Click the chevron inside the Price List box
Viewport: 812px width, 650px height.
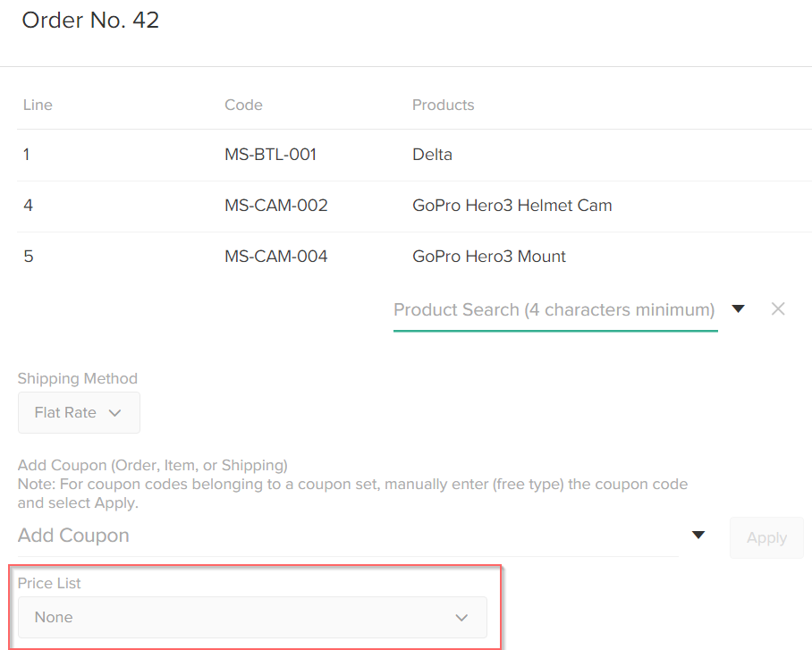point(462,617)
